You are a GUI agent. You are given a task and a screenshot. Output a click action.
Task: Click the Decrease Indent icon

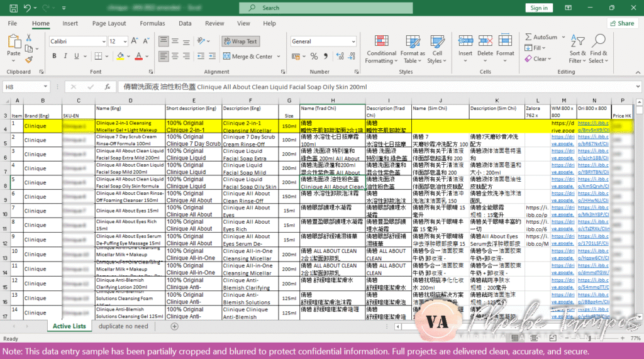coord(201,56)
